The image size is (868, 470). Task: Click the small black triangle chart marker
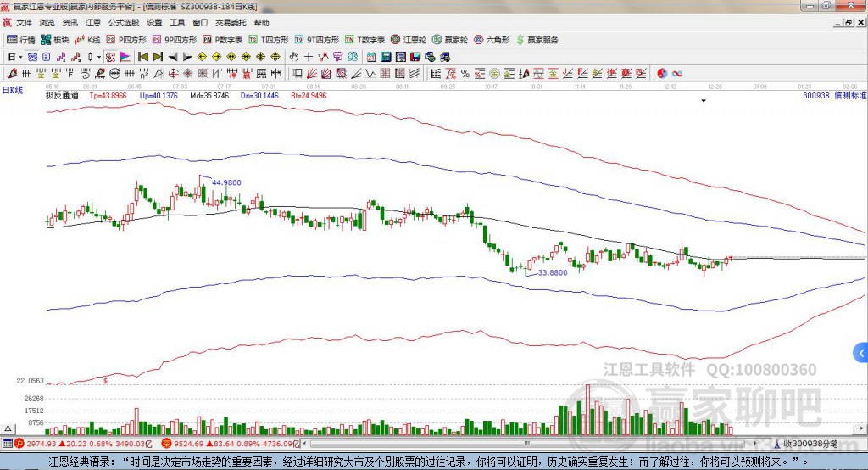pos(704,101)
